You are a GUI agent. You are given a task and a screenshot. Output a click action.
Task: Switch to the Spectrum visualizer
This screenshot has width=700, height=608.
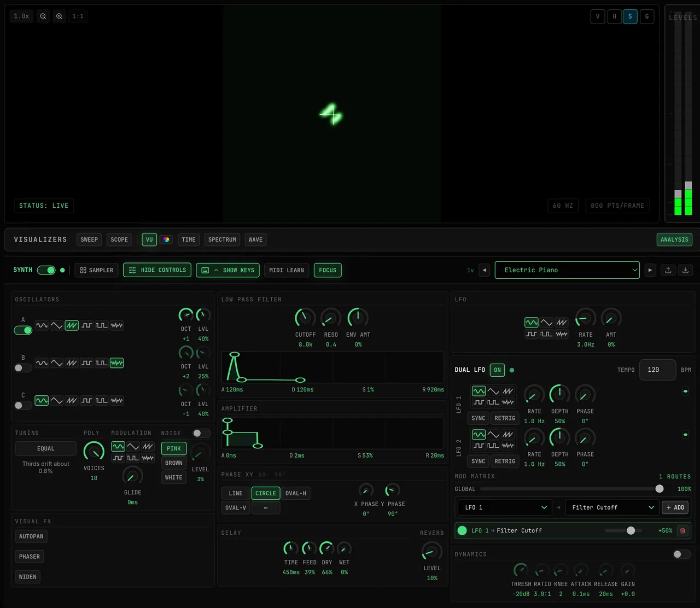click(x=222, y=239)
